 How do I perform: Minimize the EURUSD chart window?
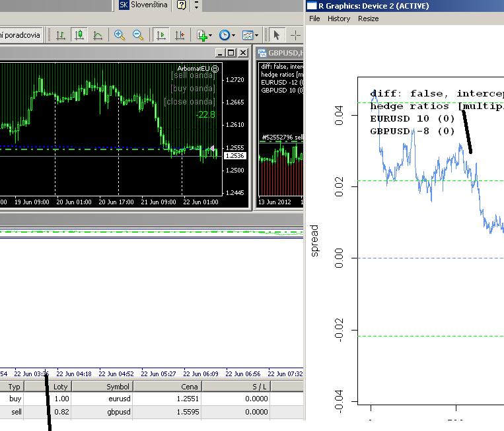coord(220,53)
